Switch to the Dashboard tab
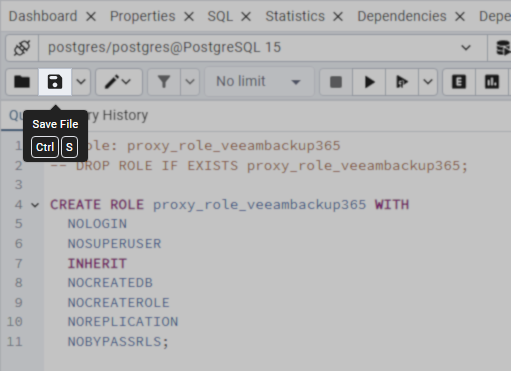 [x=43, y=16]
